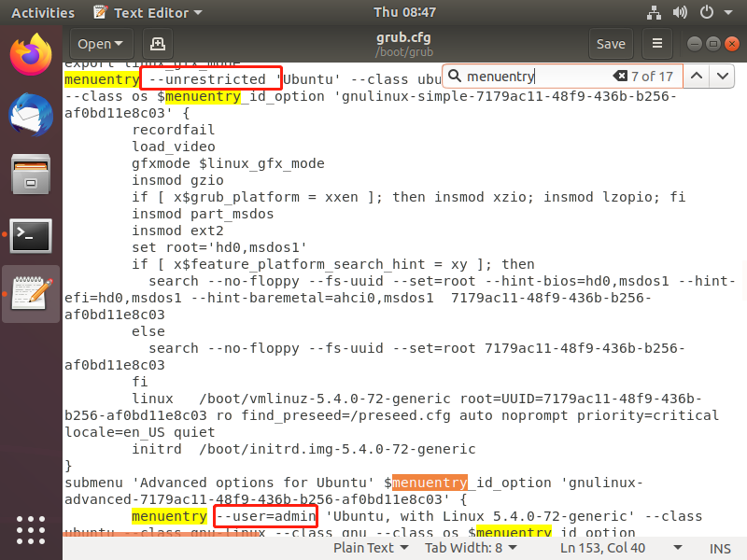Open the Ln 153, Col 40 position dropdown
This screenshot has height=560, width=747.
(x=621, y=548)
